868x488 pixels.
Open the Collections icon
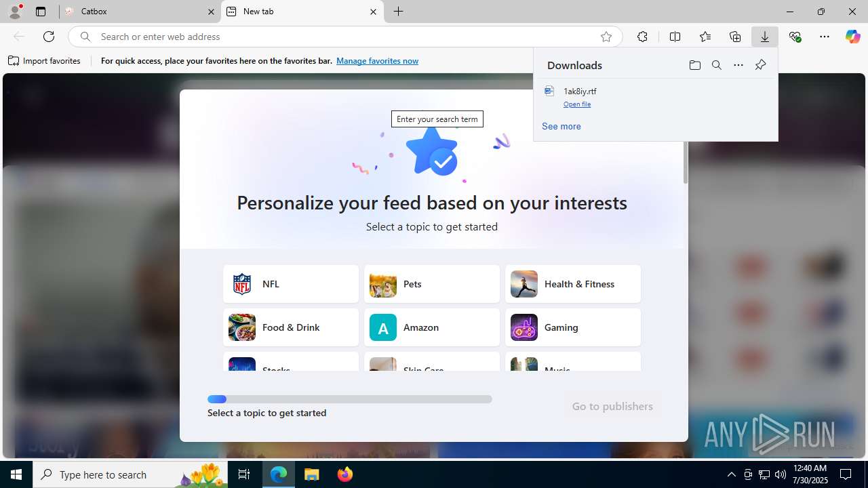(735, 37)
